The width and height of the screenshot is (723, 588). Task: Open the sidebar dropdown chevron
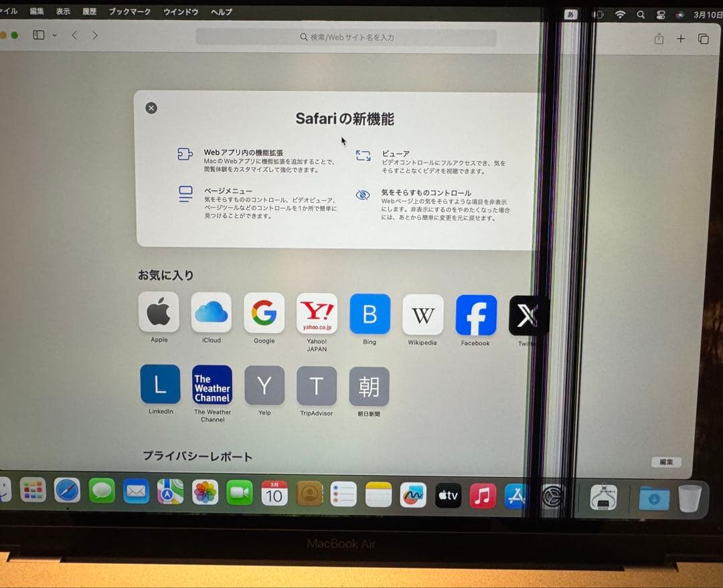click(54, 35)
